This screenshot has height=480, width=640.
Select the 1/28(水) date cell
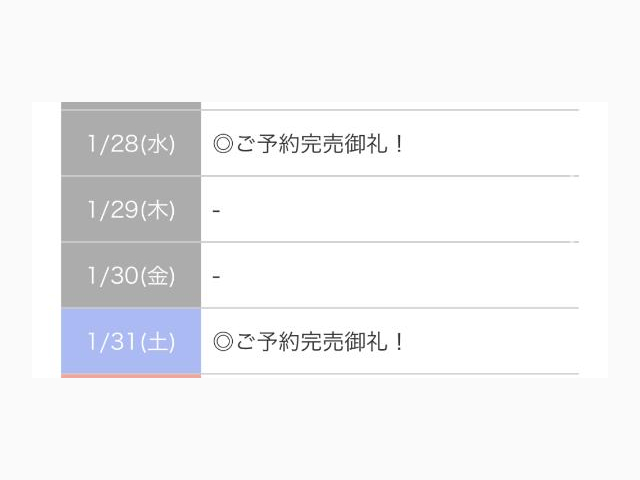(131, 144)
